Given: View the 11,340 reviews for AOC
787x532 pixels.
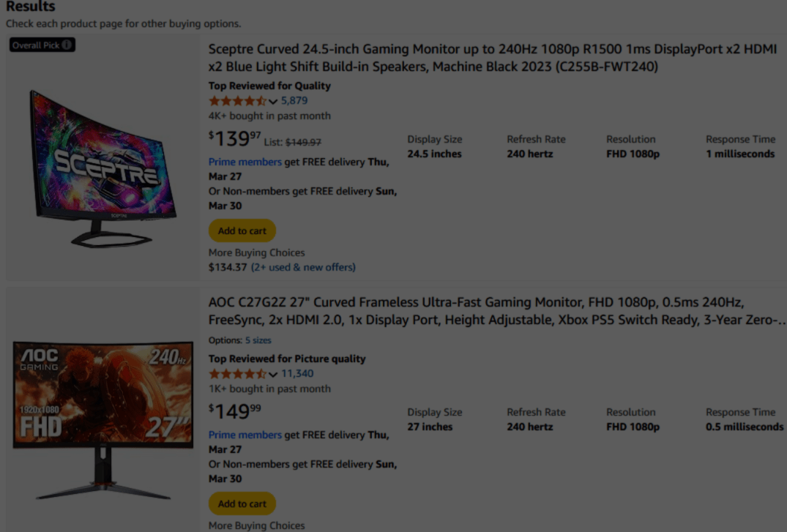Looking at the screenshot, I should click(297, 374).
